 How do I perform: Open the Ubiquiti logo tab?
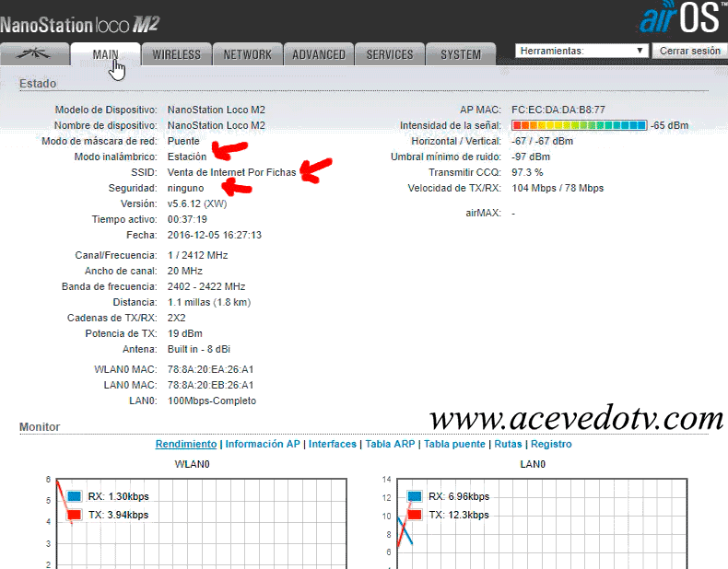click(x=34, y=54)
